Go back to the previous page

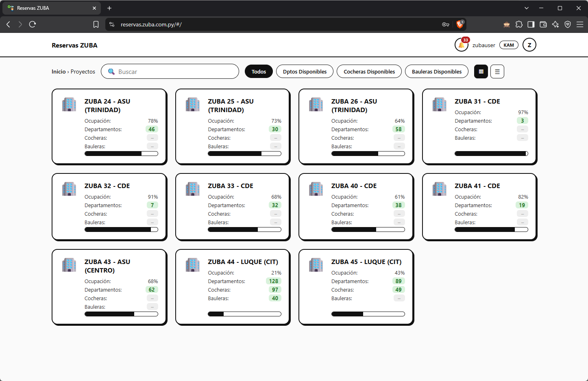pyautogui.click(x=8, y=24)
